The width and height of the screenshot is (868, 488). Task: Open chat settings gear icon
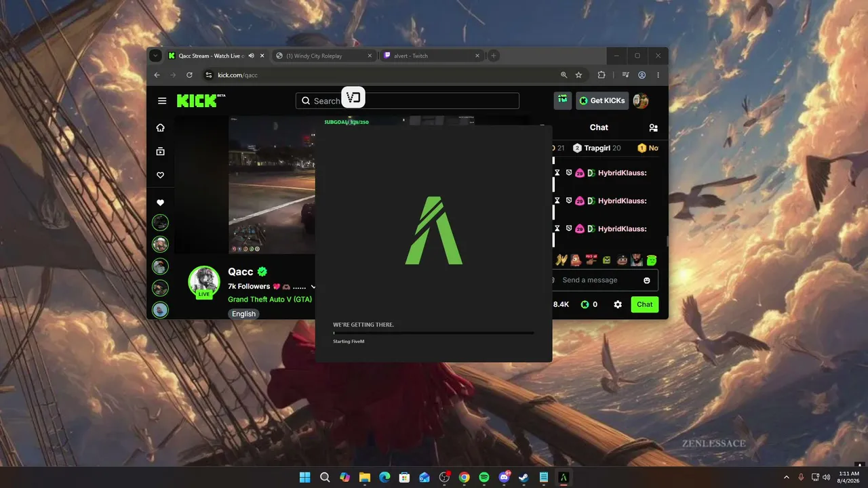pos(618,304)
